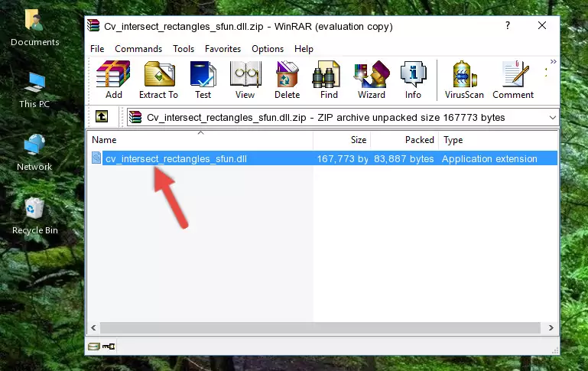
Task: Sort by the Size column header
Action: [x=342, y=140]
